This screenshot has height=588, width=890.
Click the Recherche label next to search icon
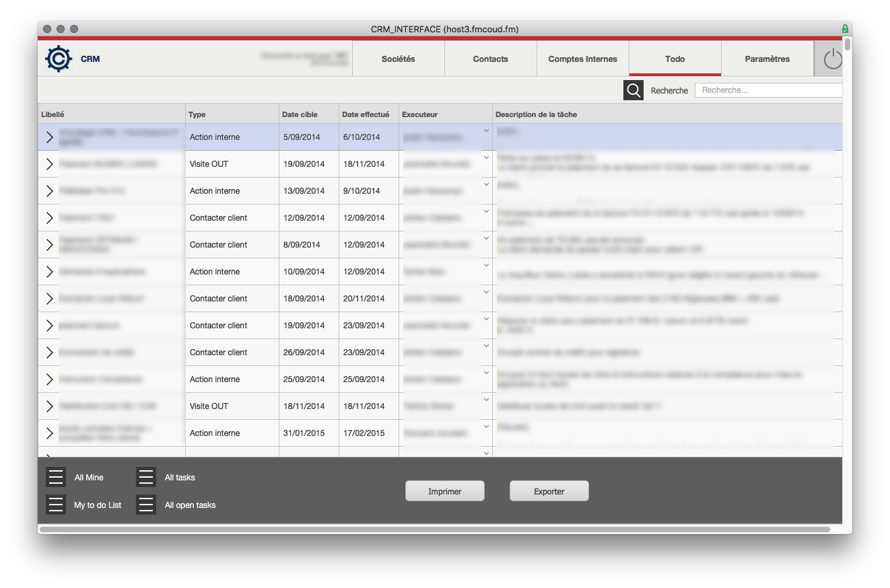point(669,91)
